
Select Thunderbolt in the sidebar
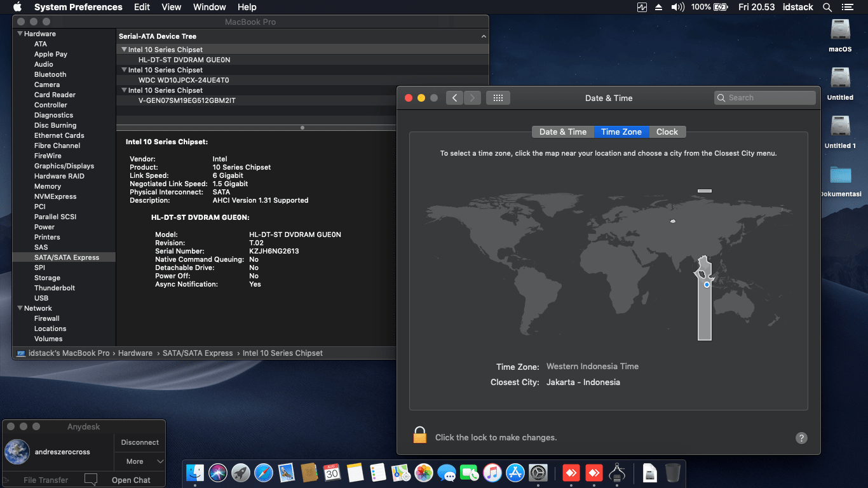[55, 288]
